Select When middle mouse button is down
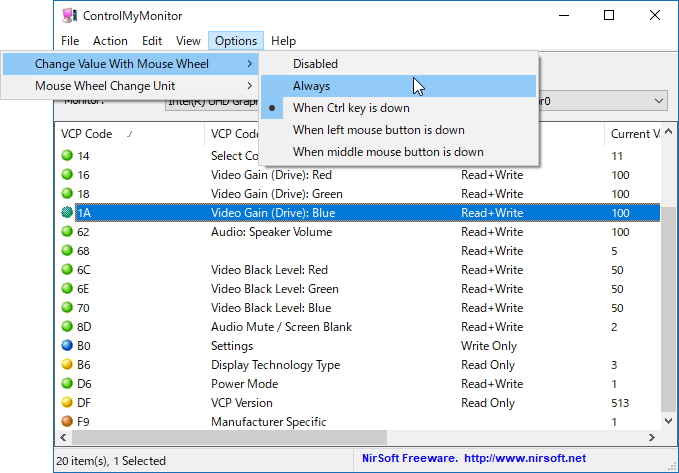 point(398,152)
